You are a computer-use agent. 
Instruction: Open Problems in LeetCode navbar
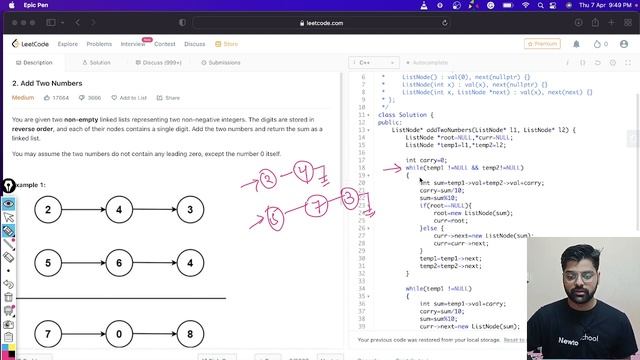(x=99, y=44)
